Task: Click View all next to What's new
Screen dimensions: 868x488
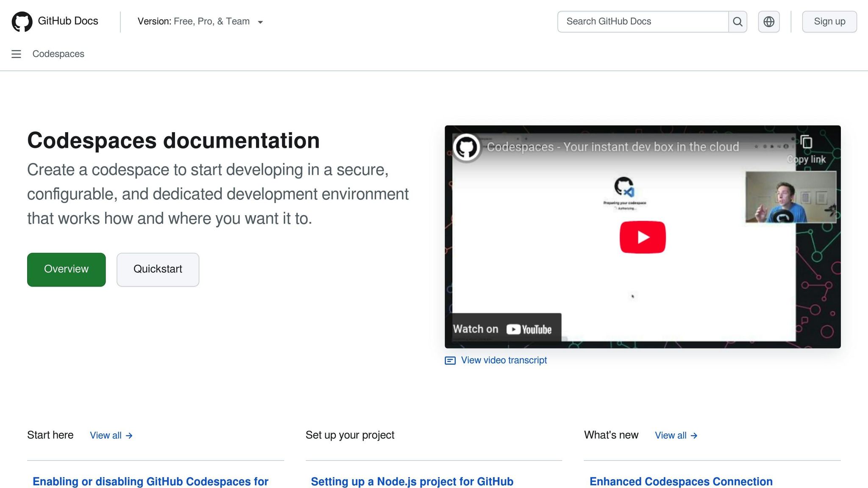Action: [x=676, y=435]
